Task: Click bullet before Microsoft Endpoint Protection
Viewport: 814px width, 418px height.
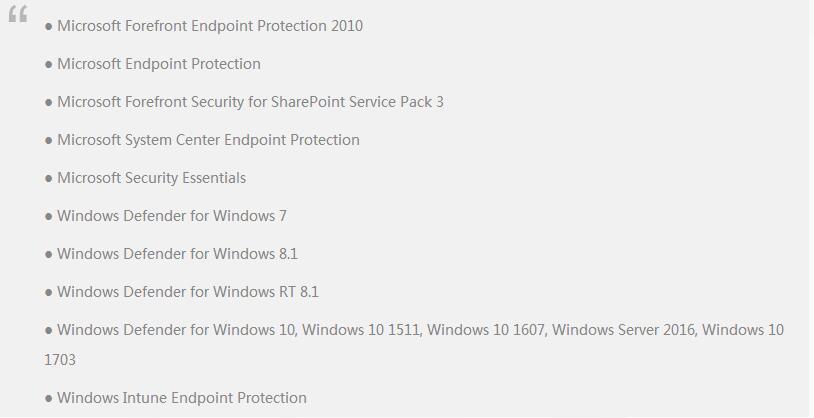Action: 49,64
